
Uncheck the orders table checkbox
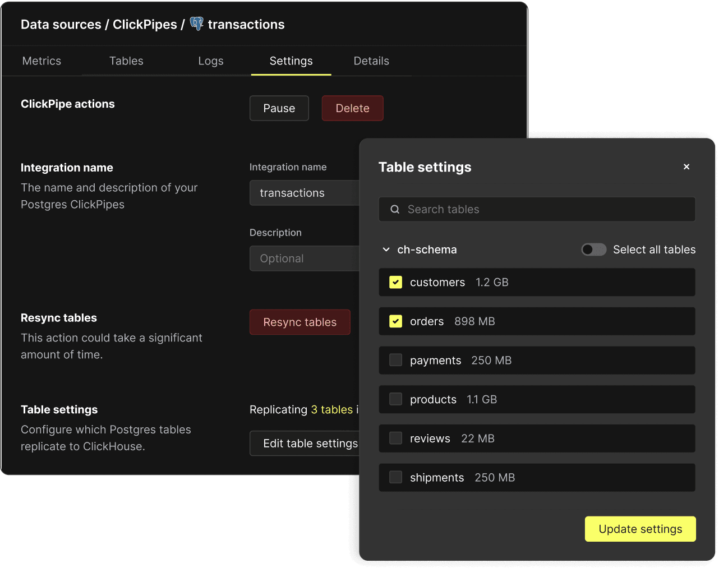tap(396, 321)
